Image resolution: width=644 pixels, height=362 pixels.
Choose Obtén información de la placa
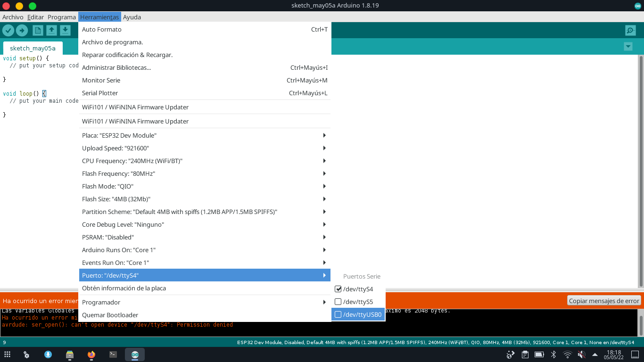tap(205, 288)
